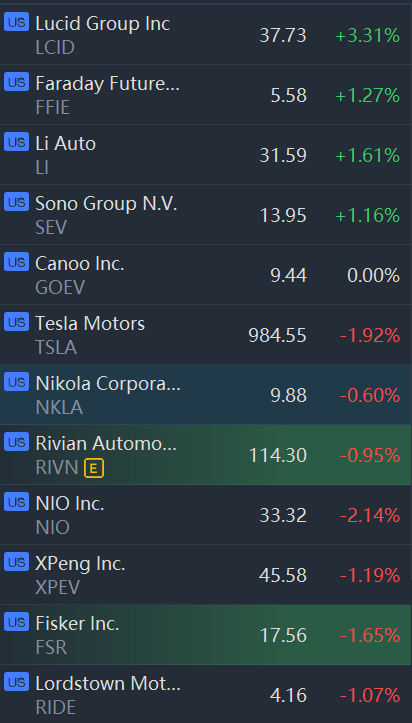Screen dimensions: 412x723
Task: Click the US market icon for Lordstown Motors
Action: click(x=17, y=682)
